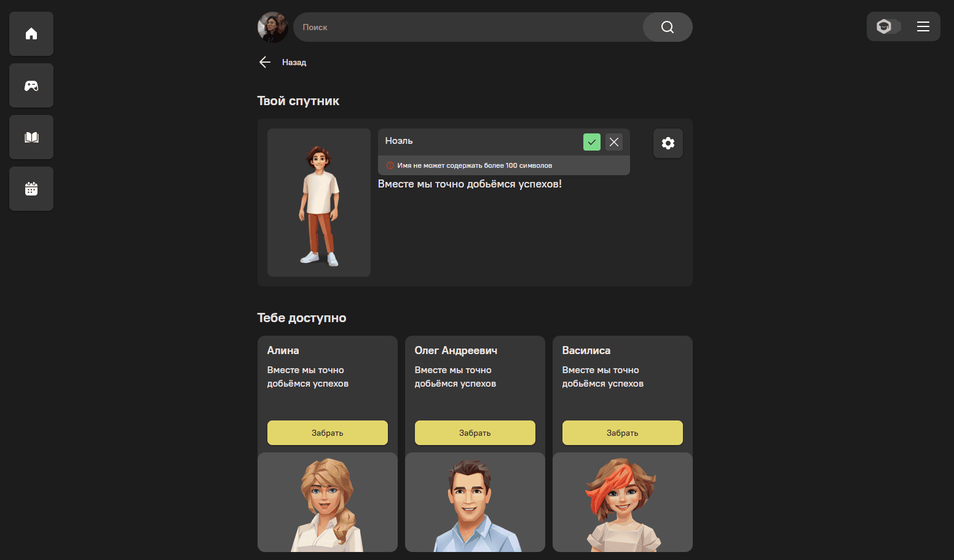
Task: Select the Василиса character portrait
Action: 622,502
